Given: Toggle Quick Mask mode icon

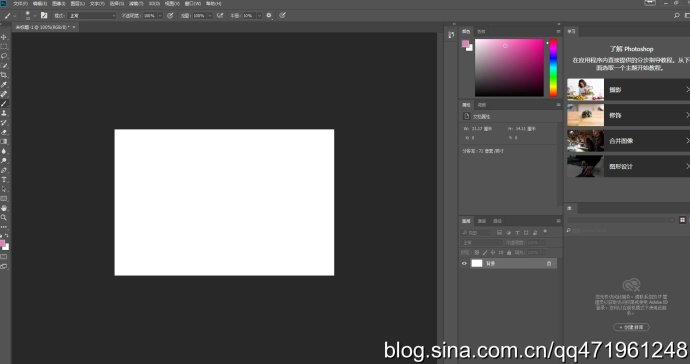Looking at the screenshot, I should (x=4, y=257).
